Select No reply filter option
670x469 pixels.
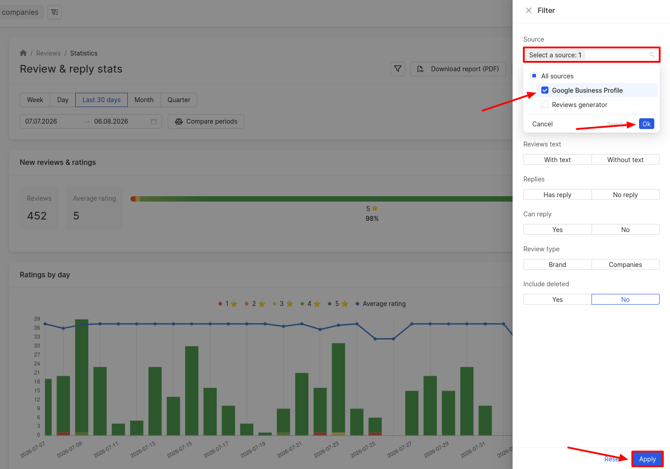pos(625,194)
